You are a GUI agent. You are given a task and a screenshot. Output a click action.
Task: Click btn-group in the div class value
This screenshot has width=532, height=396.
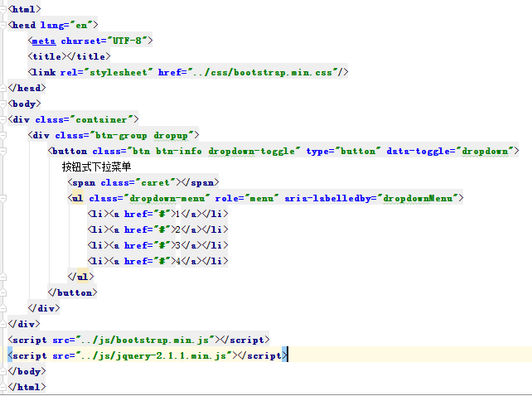point(121,135)
